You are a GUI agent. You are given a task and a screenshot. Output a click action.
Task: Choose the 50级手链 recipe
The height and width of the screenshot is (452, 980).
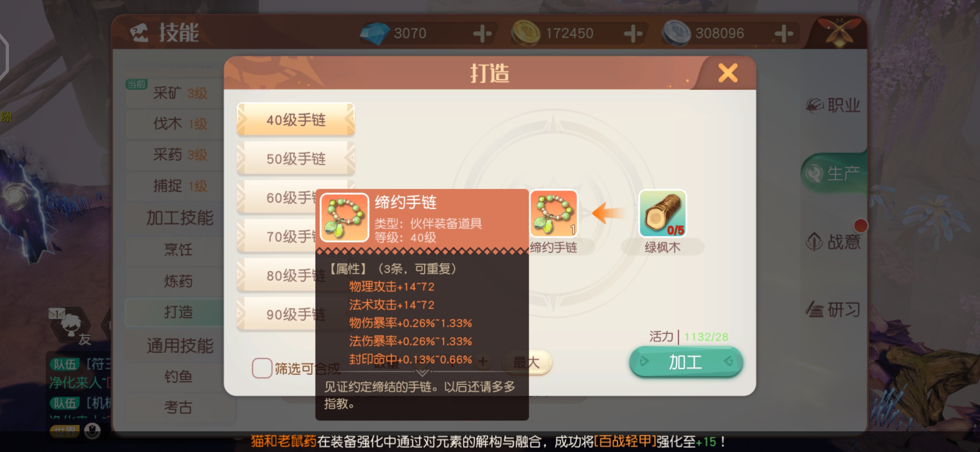(x=296, y=159)
